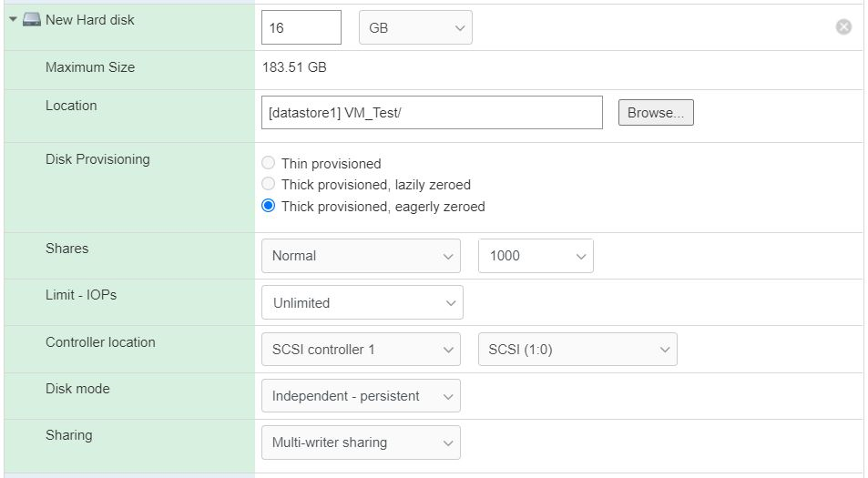Click the datastore Location text field

(x=431, y=113)
